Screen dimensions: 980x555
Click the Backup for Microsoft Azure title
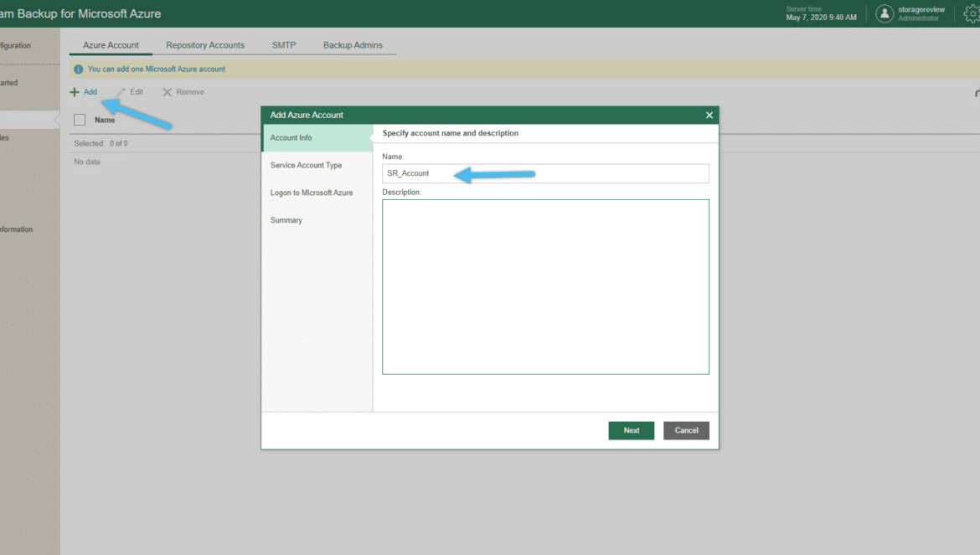[80, 13]
